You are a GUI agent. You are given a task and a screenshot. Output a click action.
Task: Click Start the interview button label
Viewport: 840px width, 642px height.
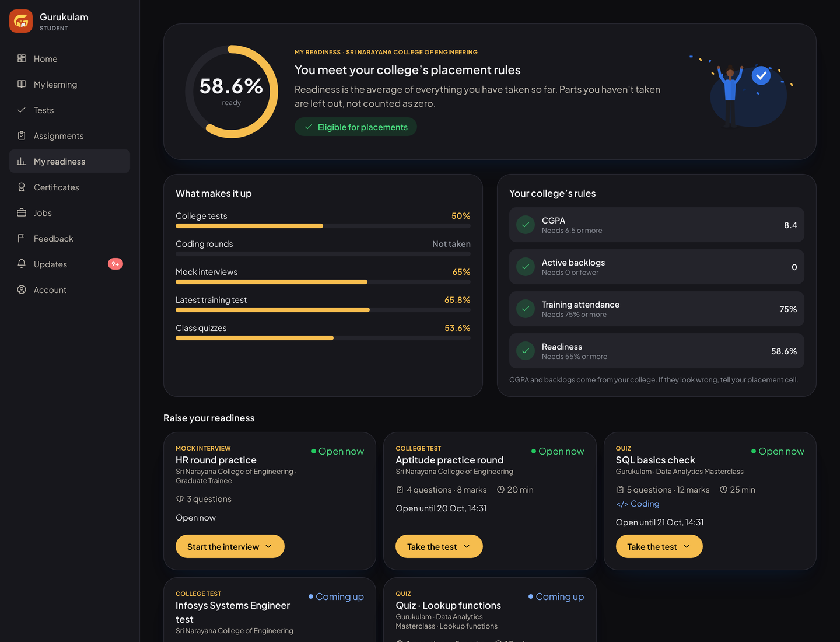[223, 547]
